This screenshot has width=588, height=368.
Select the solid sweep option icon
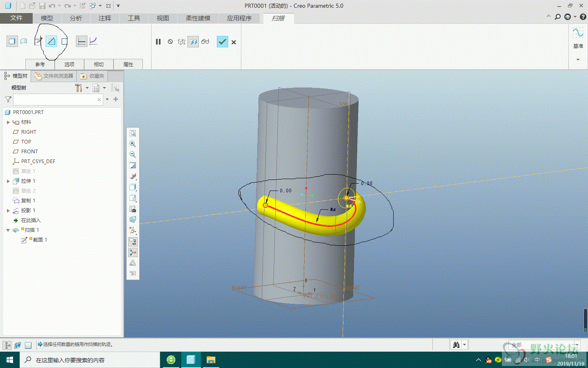point(12,41)
